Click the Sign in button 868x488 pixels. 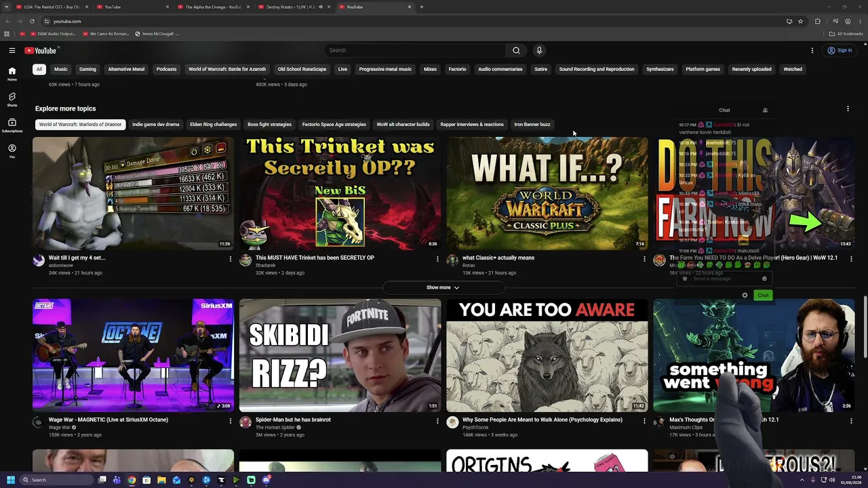(840, 50)
